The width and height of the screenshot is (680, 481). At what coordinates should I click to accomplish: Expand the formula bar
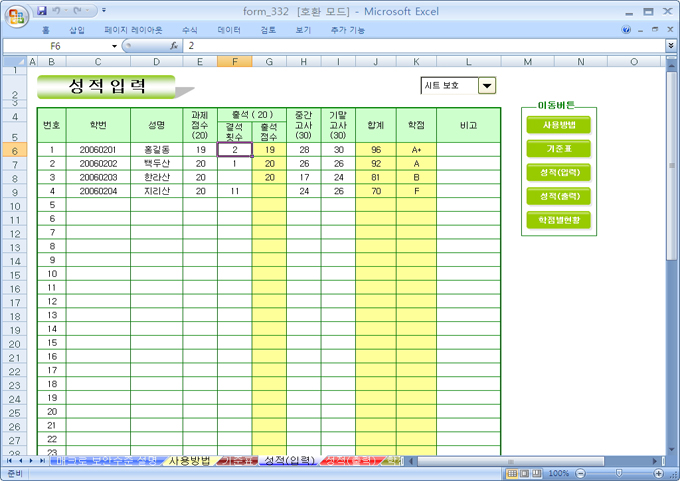click(x=670, y=46)
